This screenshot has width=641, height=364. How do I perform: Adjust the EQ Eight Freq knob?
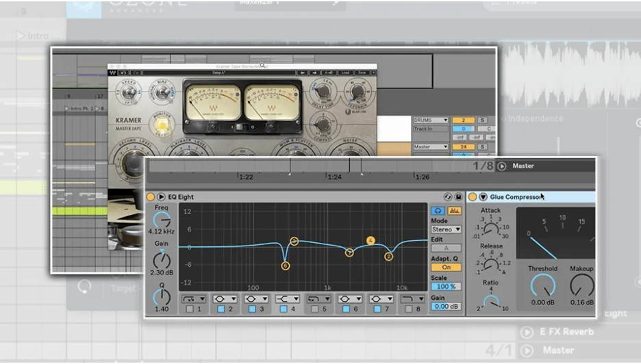162,220
